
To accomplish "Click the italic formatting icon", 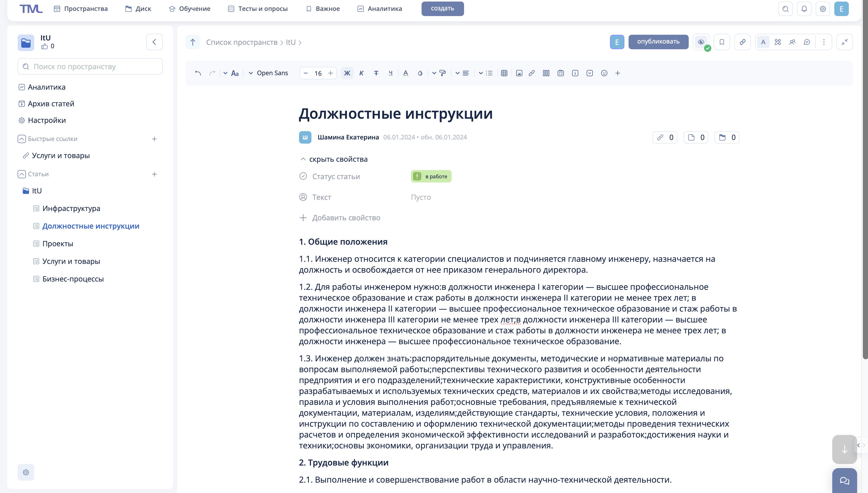I will (x=361, y=73).
